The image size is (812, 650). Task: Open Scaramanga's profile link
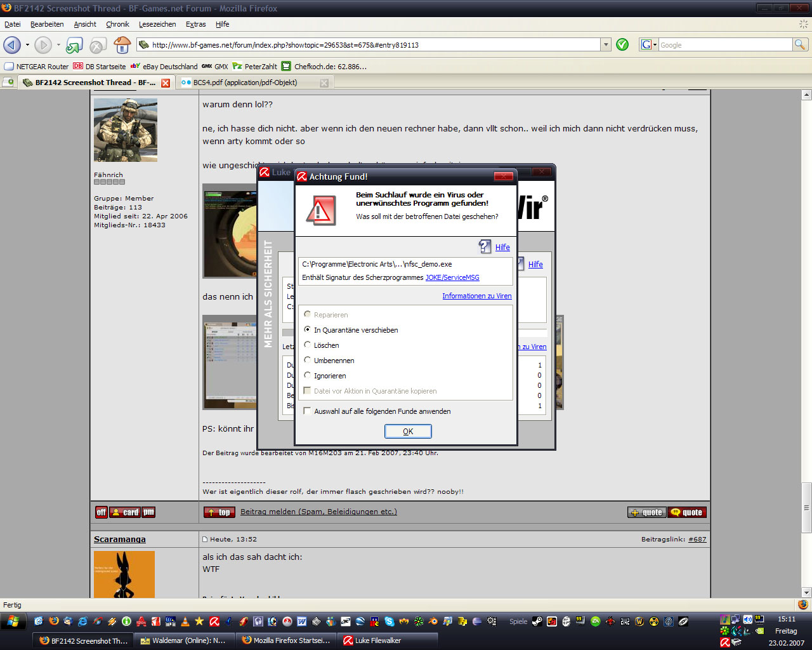[x=120, y=539]
